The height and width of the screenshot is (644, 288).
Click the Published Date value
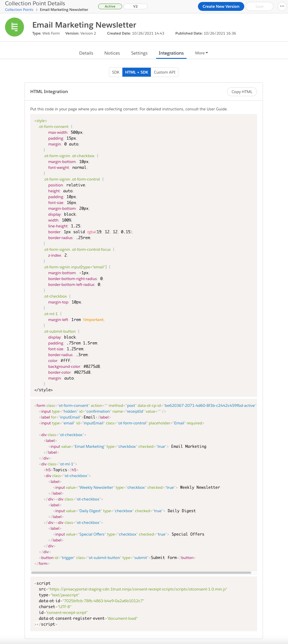[220, 33]
